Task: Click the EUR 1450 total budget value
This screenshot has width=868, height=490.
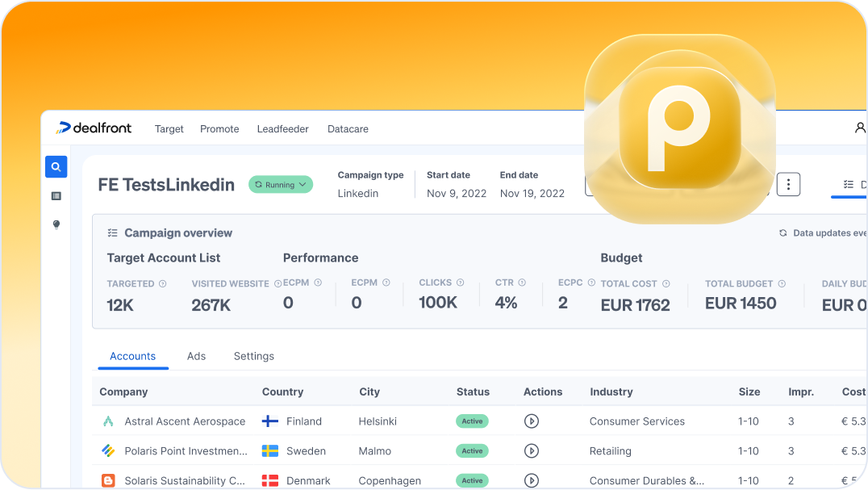Action: tap(741, 304)
